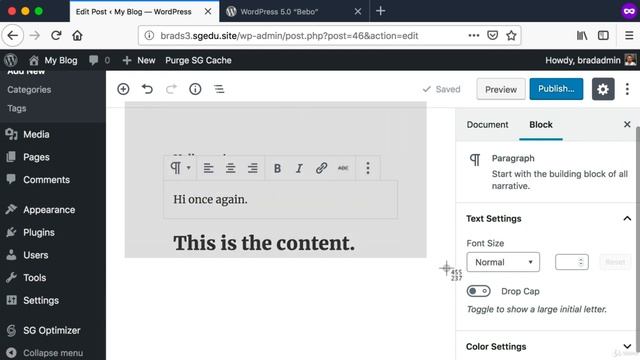Open the content structure info icon

(195, 89)
